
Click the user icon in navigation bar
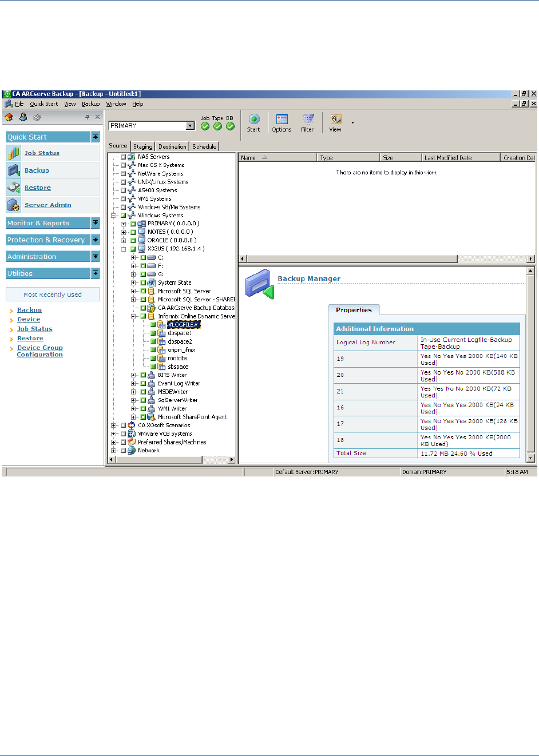(x=23, y=117)
